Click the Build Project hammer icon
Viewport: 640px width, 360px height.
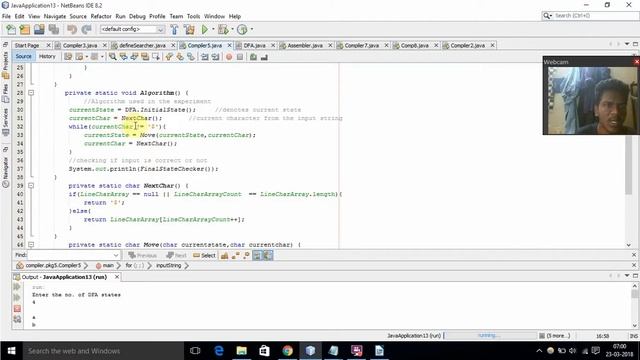[174, 29]
